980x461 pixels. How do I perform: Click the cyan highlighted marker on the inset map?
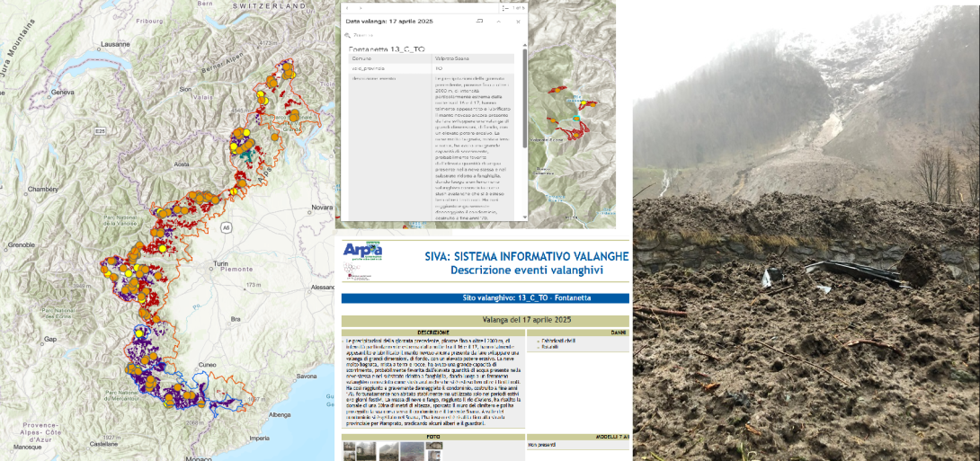pyautogui.click(x=577, y=118)
